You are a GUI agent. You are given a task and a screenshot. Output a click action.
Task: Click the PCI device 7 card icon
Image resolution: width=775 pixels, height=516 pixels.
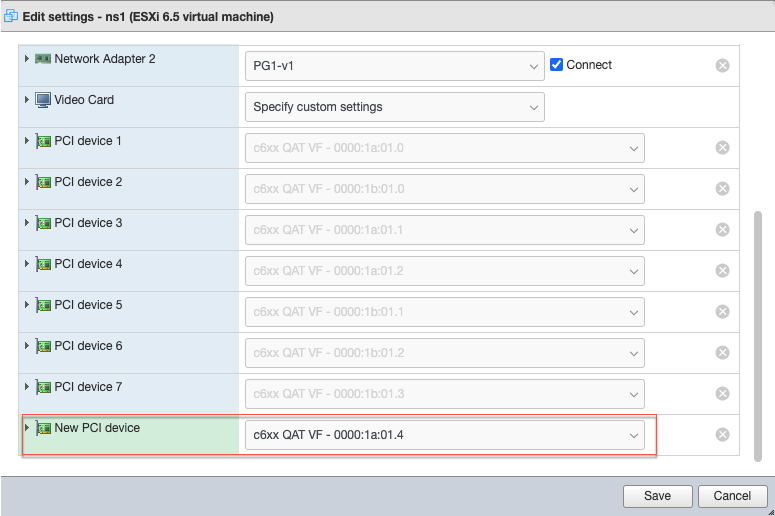pyautogui.click(x=43, y=387)
